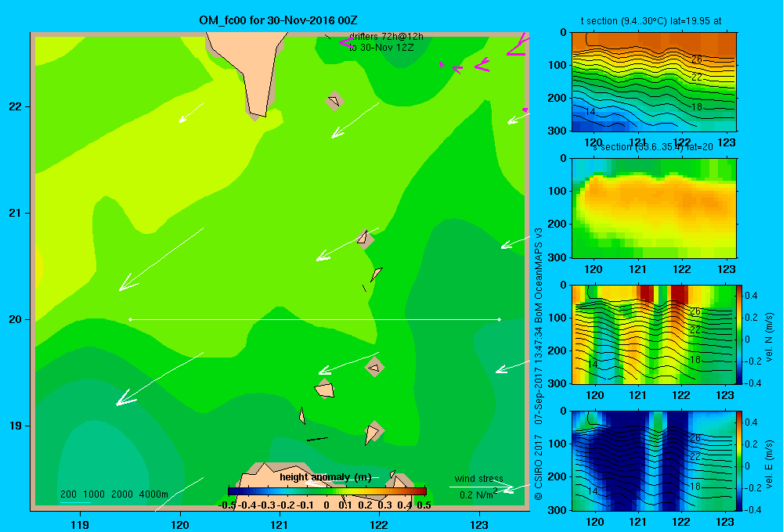Click the 'wind stress' legend label
783x532 pixels.
(479, 479)
